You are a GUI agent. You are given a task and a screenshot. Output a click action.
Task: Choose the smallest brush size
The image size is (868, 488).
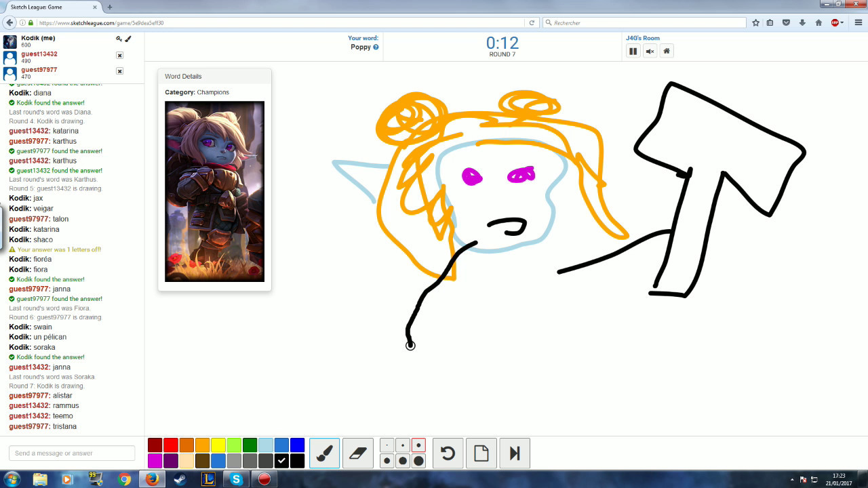(x=387, y=445)
